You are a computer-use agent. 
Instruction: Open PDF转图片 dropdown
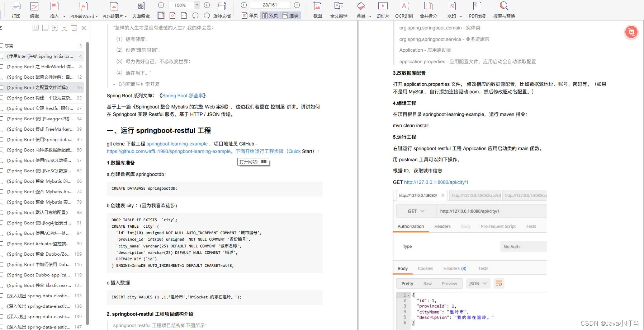coord(126,16)
